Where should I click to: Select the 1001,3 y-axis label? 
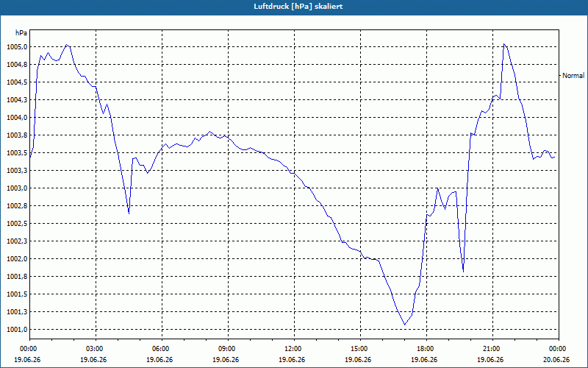click(x=17, y=311)
